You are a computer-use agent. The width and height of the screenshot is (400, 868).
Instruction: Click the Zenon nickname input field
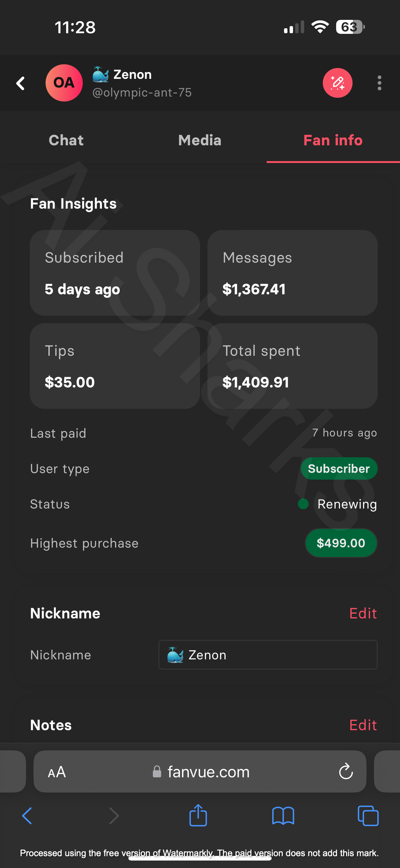[x=268, y=655]
